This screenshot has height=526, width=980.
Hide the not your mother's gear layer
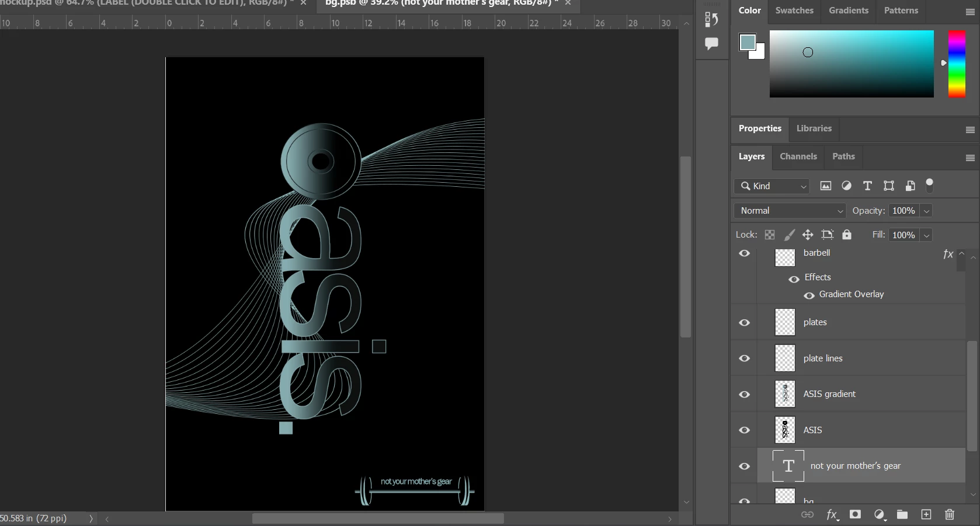pyautogui.click(x=745, y=466)
